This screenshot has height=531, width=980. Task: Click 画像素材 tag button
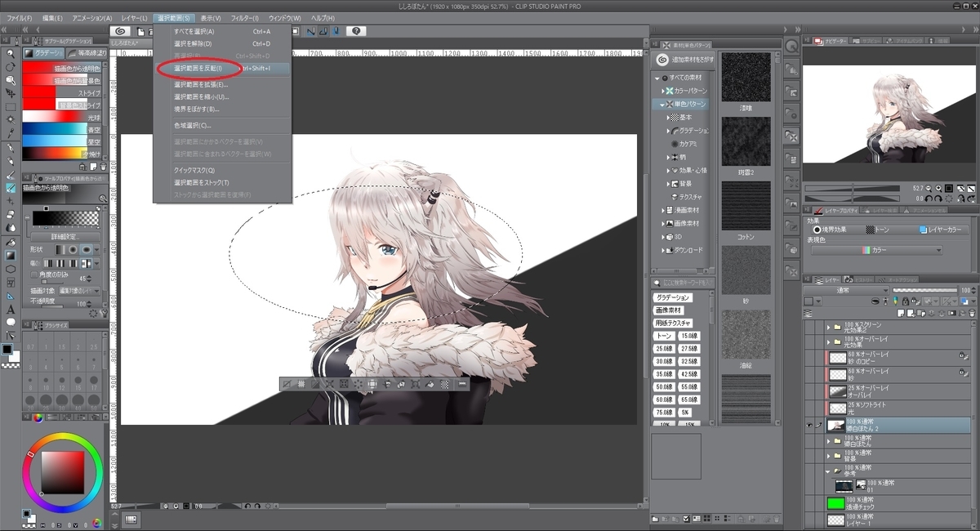pyautogui.click(x=669, y=310)
